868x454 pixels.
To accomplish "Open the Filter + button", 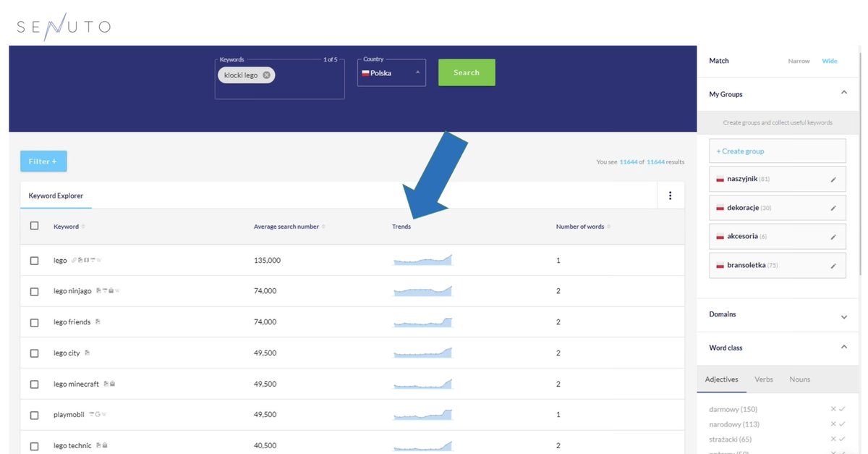I will [x=43, y=161].
